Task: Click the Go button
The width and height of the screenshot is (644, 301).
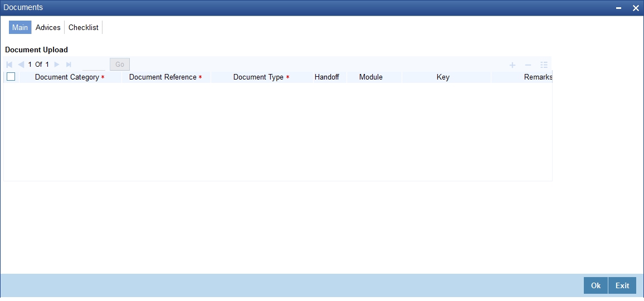Action: coord(120,65)
